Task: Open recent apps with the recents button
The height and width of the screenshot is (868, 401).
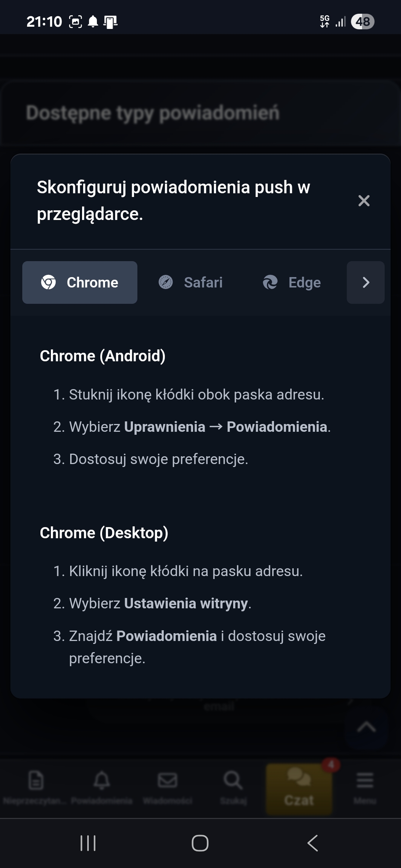Action: (88, 844)
